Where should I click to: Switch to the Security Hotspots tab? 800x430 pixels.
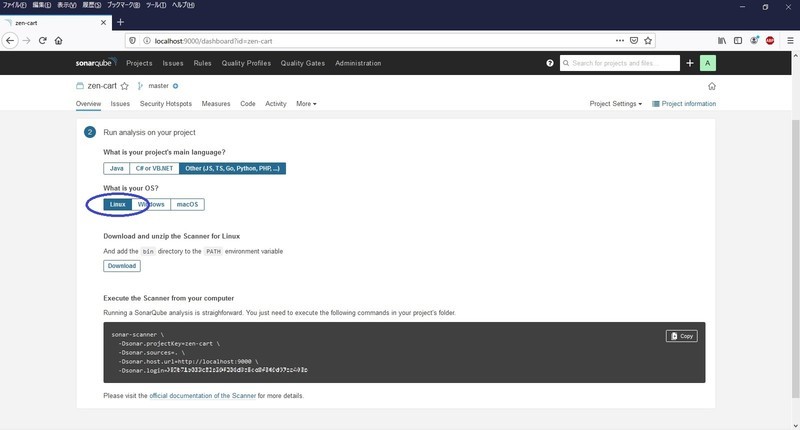click(x=166, y=104)
